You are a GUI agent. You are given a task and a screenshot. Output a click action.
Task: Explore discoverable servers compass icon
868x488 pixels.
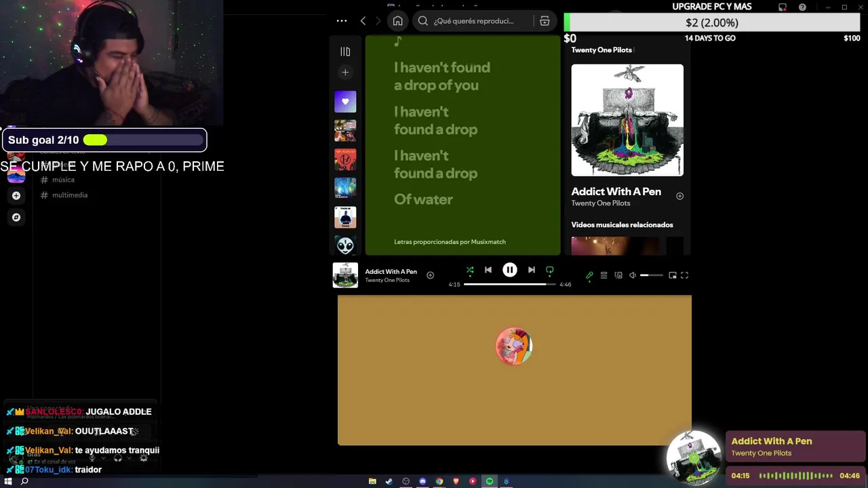point(16,218)
